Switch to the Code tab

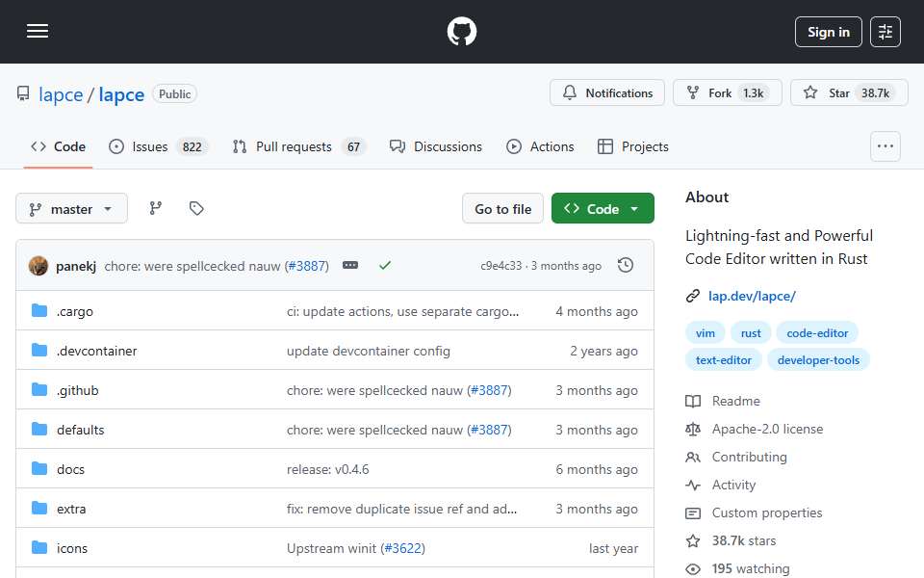[x=59, y=146]
